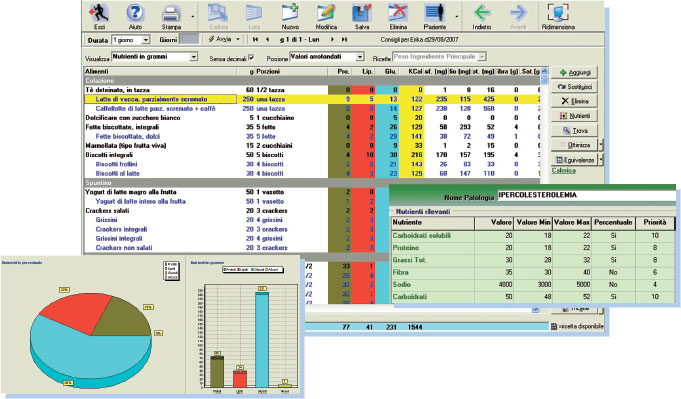This screenshot has width=681, height=399.
Task: Click the Aggiungi button
Action: coord(575,73)
